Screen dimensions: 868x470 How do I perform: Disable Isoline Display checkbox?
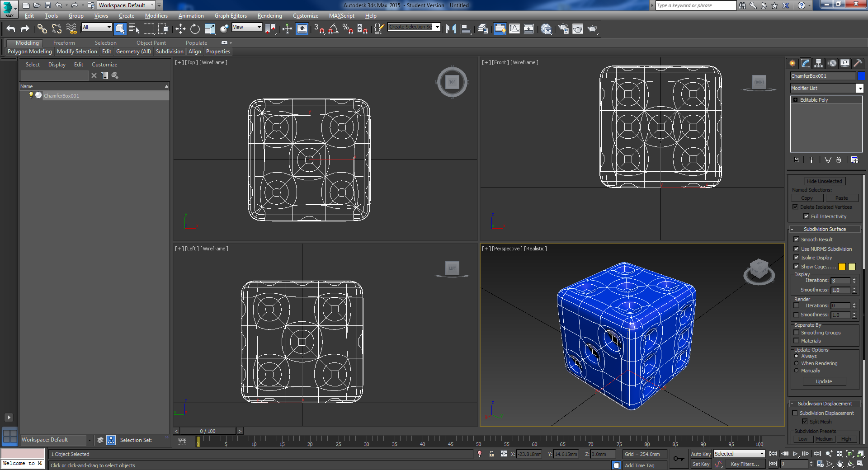797,258
